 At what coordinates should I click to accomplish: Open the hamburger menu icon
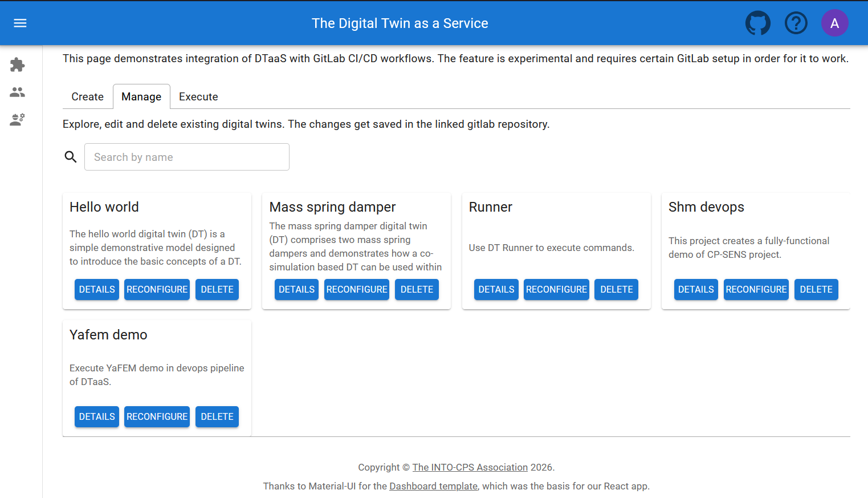click(x=20, y=23)
